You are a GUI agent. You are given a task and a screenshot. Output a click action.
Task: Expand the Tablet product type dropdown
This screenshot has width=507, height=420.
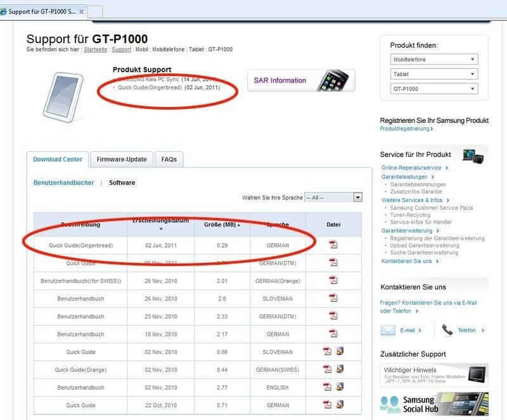(x=434, y=74)
